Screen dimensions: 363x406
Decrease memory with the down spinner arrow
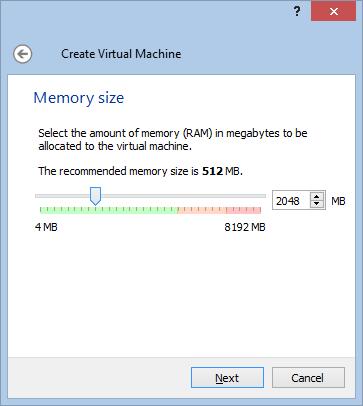317,204
